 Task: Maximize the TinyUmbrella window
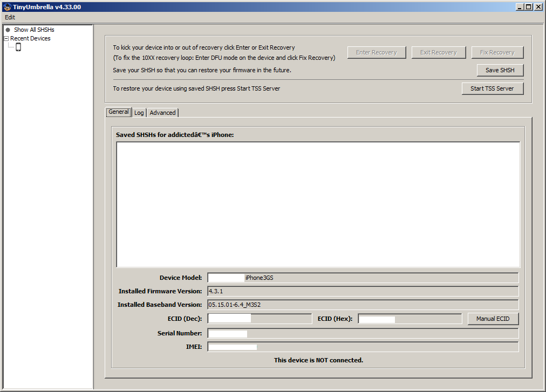tap(529, 7)
